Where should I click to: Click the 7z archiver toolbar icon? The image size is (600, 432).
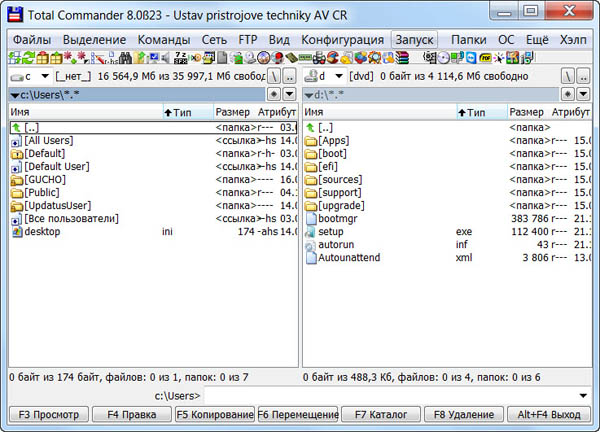[x=181, y=58]
